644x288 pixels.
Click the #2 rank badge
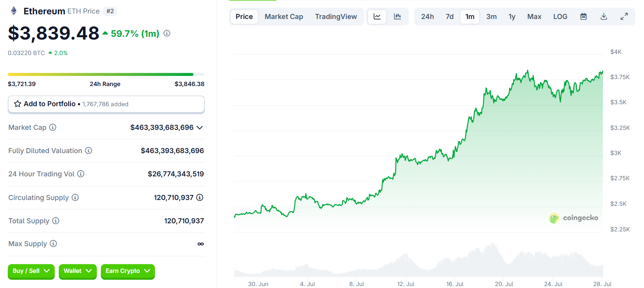(x=110, y=11)
